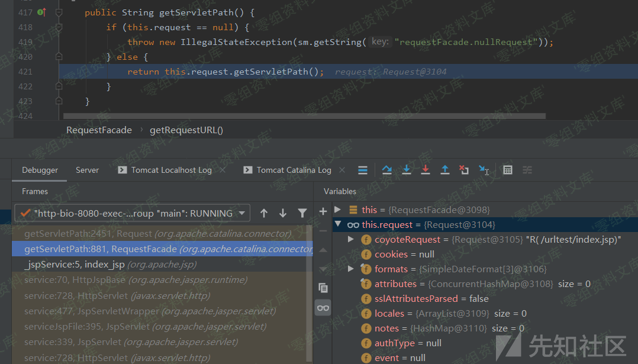
Task: Select the _jspService:5, index_jsp stack frame
Action: [110, 265]
